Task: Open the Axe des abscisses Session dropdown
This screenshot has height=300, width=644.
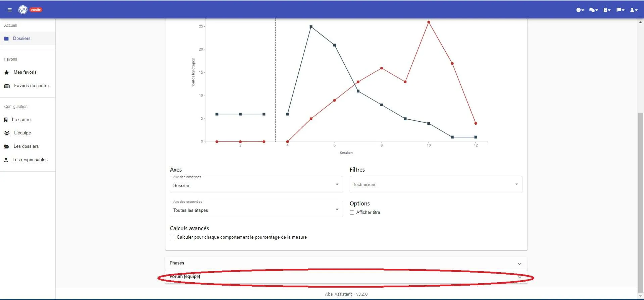Action: pyautogui.click(x=256, y=184)
